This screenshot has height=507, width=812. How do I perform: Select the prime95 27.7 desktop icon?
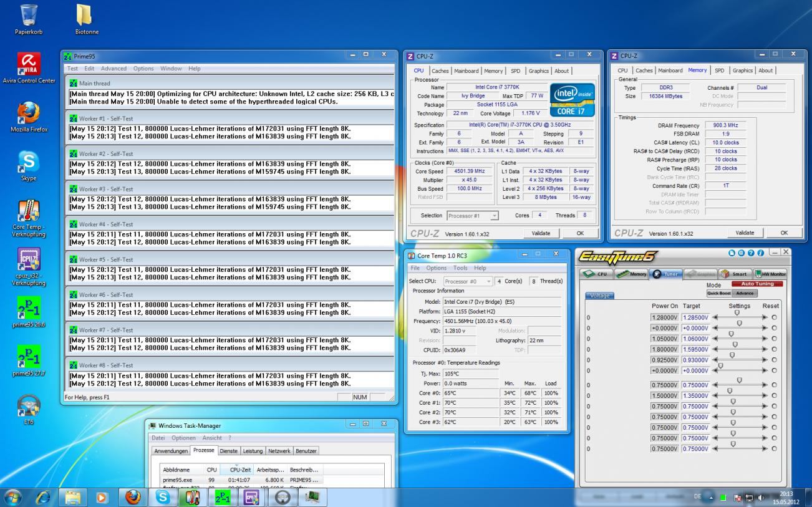[29, 360]
